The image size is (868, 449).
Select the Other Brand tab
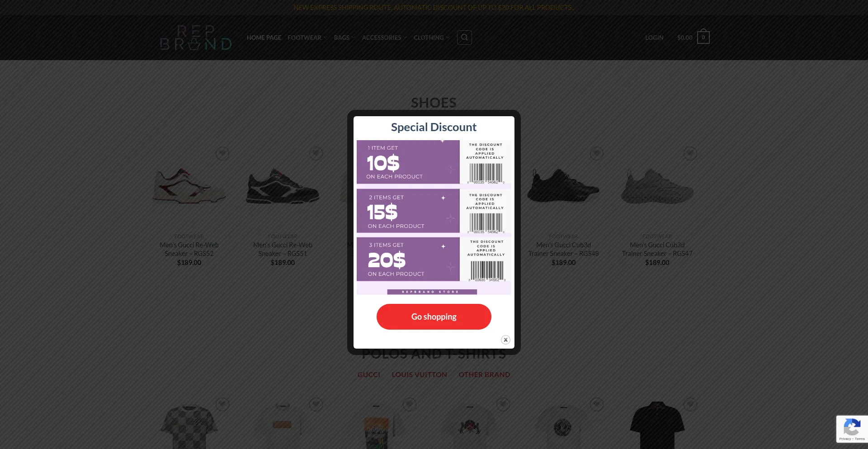click(484, 374)
